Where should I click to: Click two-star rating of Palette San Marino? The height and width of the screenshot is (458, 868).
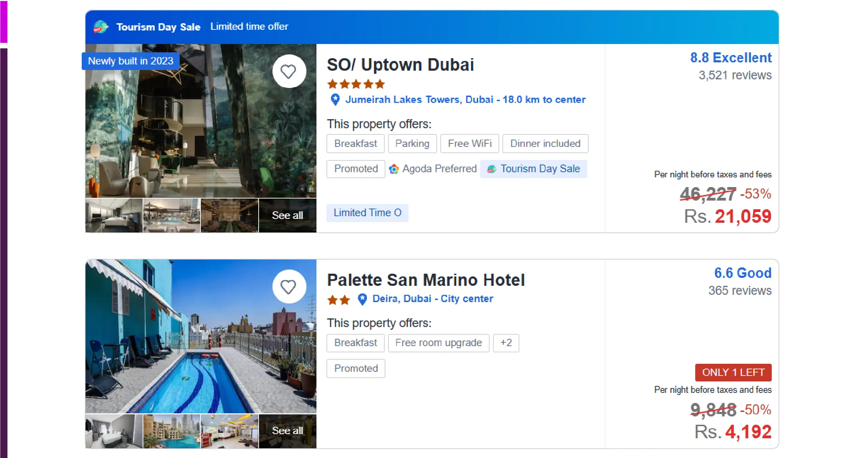pyautogui.click(x=338, y=300)
